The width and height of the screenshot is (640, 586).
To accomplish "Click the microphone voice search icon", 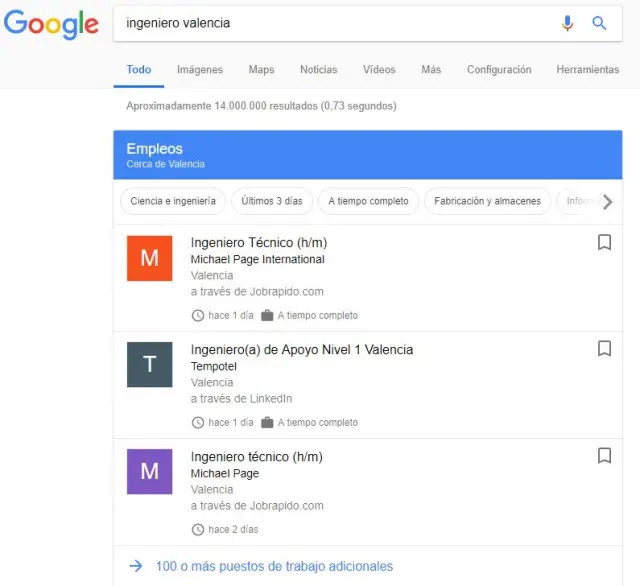I will (x=568, y=23).
